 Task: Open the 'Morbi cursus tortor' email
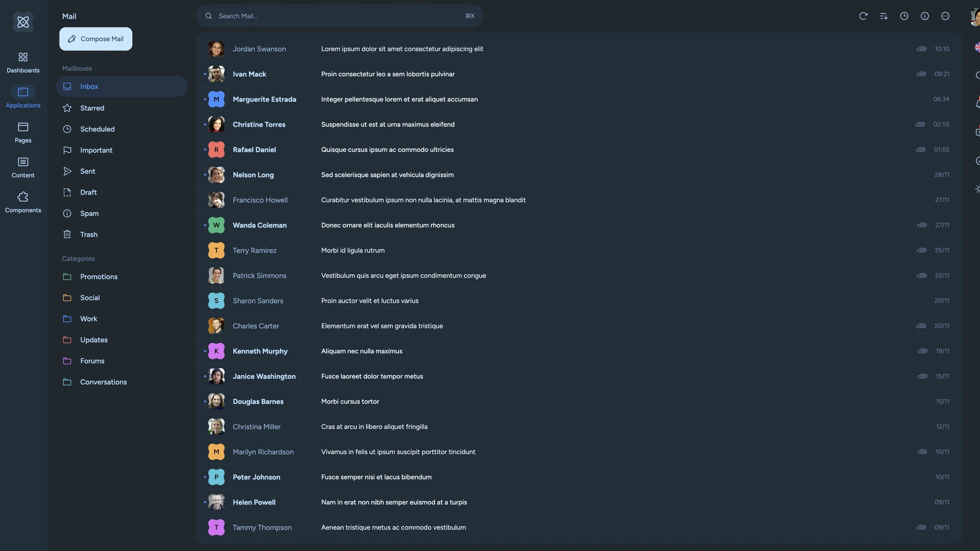(579, 402)
